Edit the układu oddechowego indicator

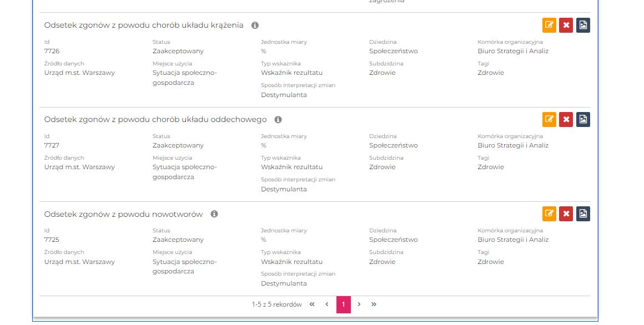pyautogui.click(x=549, y=119)
